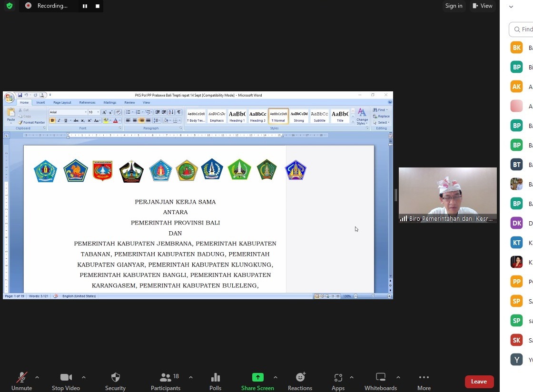Open the Arial font name dropdown
The height and width of the screenshot is (392, 533).
coord(86,112)
